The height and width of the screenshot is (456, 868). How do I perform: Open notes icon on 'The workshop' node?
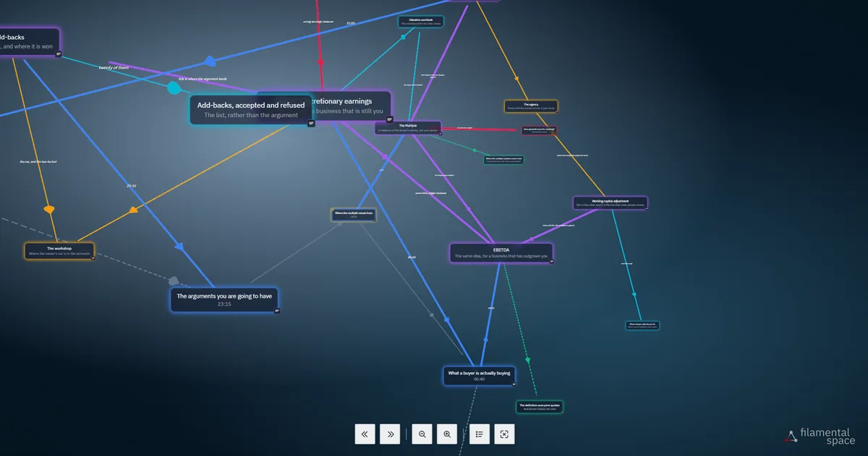pyautogui.click(x=93, y=258)
